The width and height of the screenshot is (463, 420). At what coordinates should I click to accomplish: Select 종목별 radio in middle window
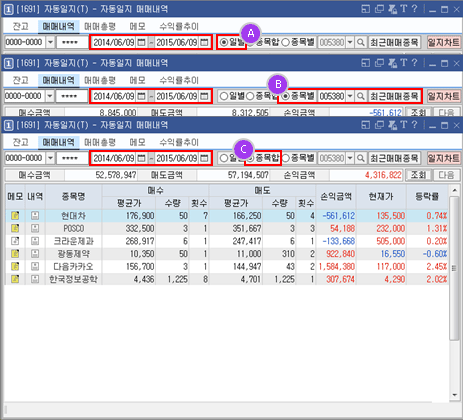tap(286, 96)
